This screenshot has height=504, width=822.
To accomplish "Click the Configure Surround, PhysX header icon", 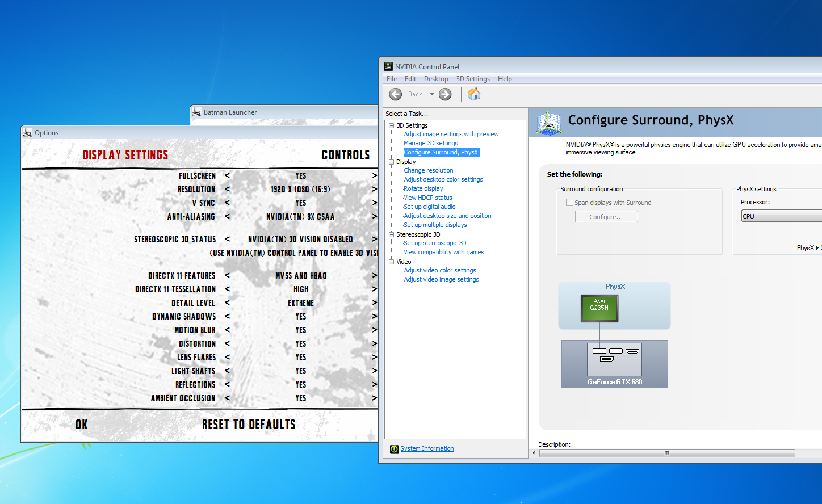I will click(x=549, y=122).
